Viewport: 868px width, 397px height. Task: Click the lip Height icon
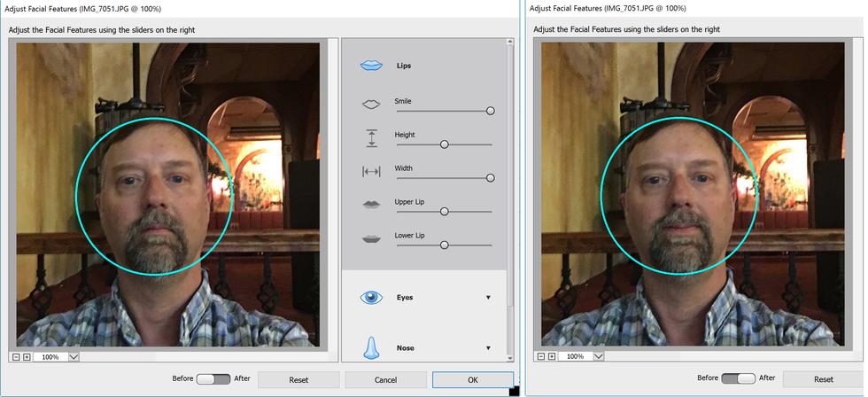[371, 137]
